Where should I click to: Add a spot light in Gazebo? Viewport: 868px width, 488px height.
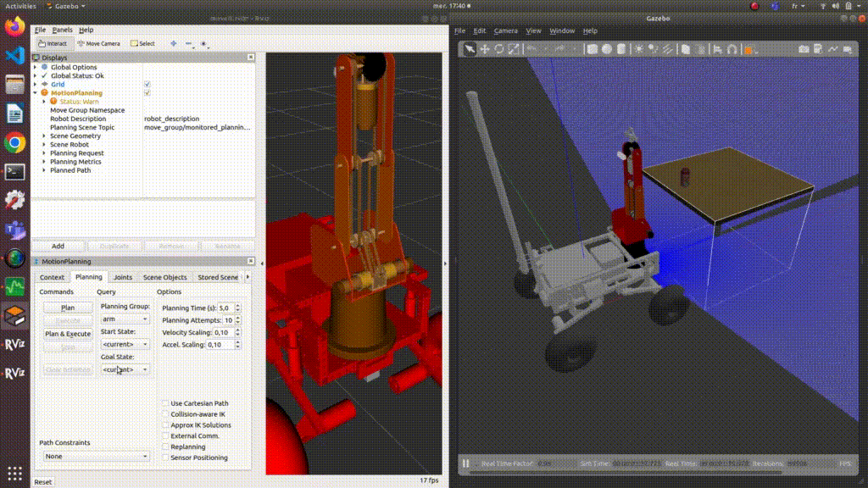(654, 49)
